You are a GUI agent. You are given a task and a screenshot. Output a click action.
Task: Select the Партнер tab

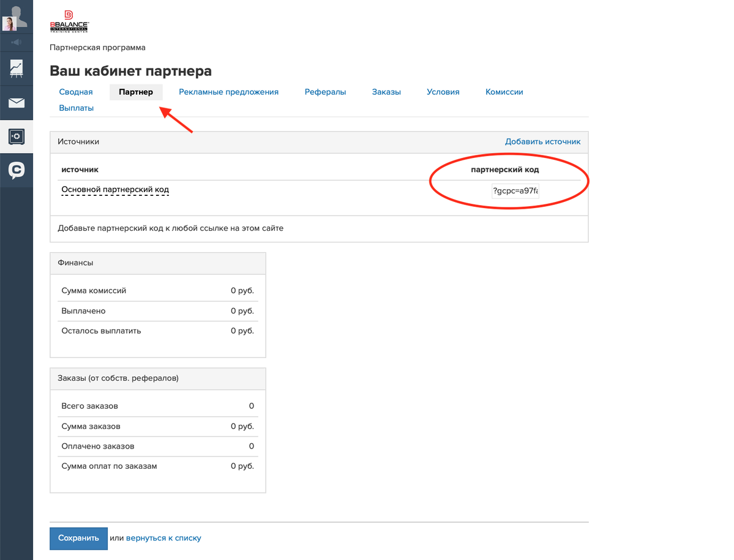tap(136, 92)
